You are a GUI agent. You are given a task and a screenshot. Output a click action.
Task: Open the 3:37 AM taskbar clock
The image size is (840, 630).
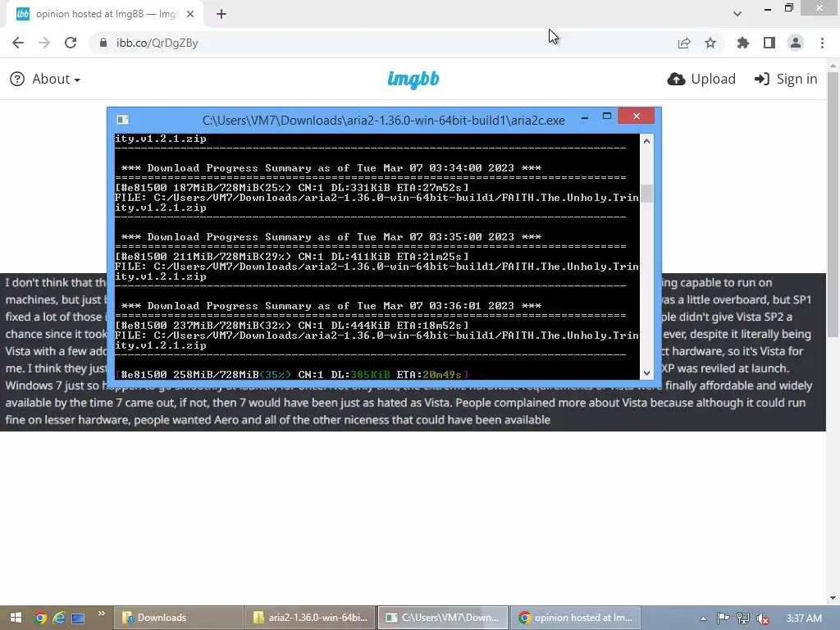coord(804,619)
